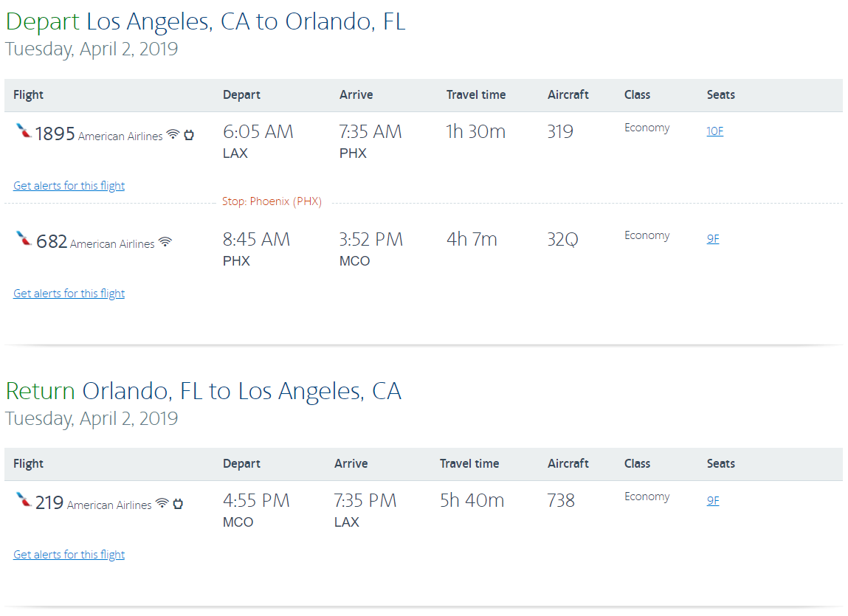This screenshot has height=616, width=848.
Task: Open seat 9F link for flight 682
Action: point(713,238)
